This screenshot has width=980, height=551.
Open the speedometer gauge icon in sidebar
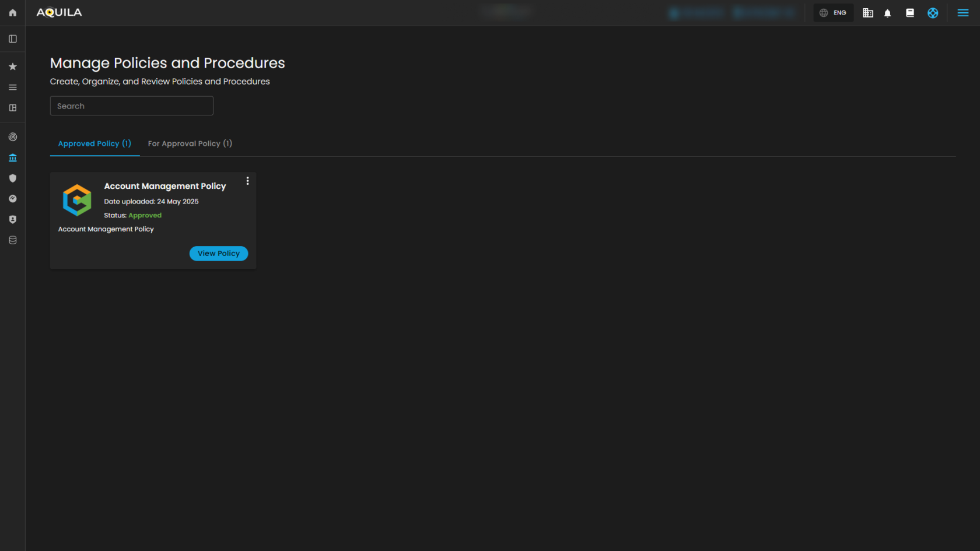click(x=12, y=199)
